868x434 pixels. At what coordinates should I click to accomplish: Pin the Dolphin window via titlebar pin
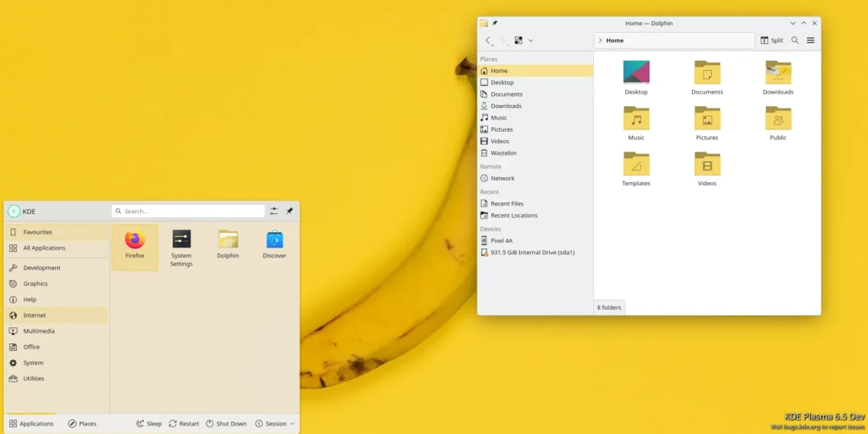pyautogui.click(x=495, y=24)
